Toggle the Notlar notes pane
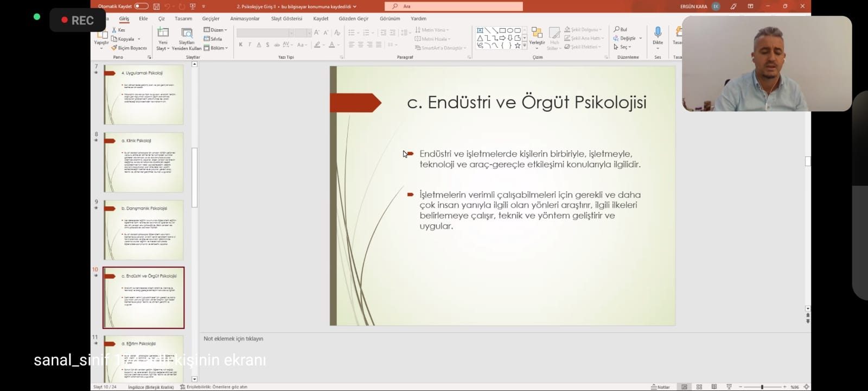 coord(661,387)
